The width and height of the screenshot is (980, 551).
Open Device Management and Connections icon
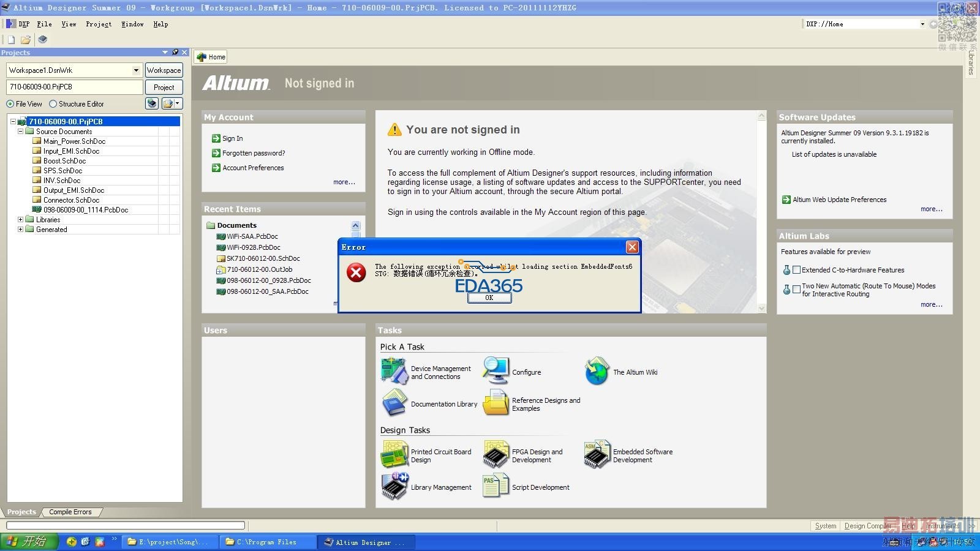pyautogui.click(x=394, y=372)
